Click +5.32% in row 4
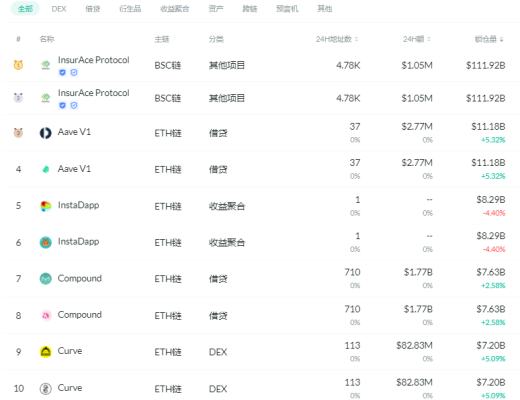The image size is (520, 400). click(493, 176)
